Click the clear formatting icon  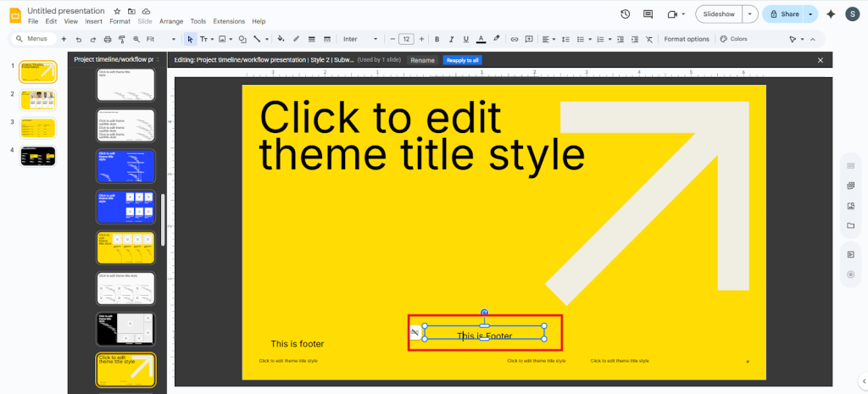pos(649,39)
